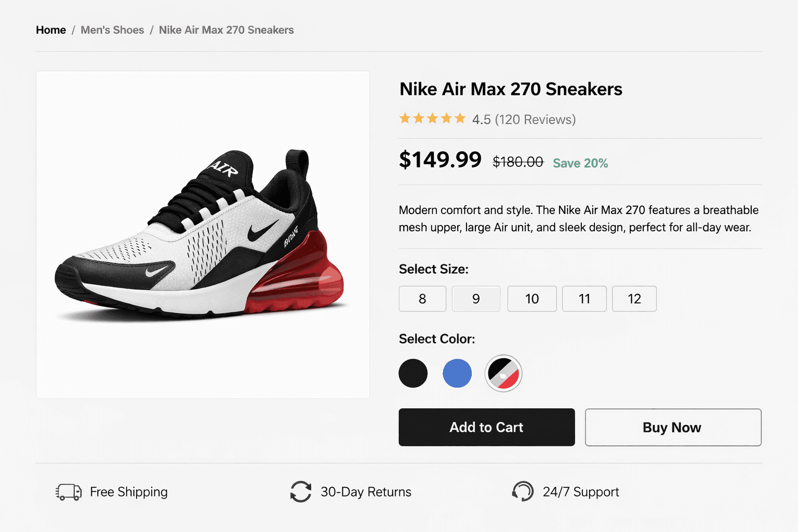The height and width of the screenshot is (532, 798).
Task: Choose size 8 from the size selector
Action: (x=422, y=299)
